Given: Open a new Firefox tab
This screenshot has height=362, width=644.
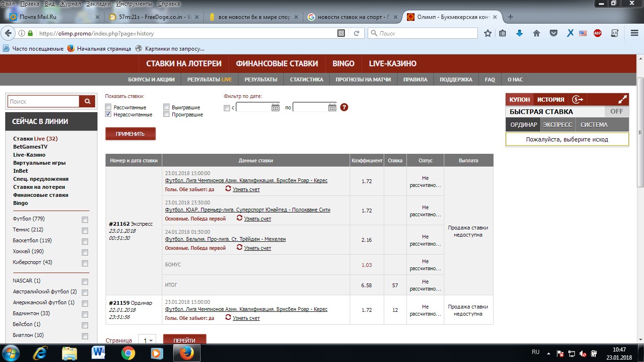Looking at the screenshot, I should pyautogui.click(x=511, y=17).
